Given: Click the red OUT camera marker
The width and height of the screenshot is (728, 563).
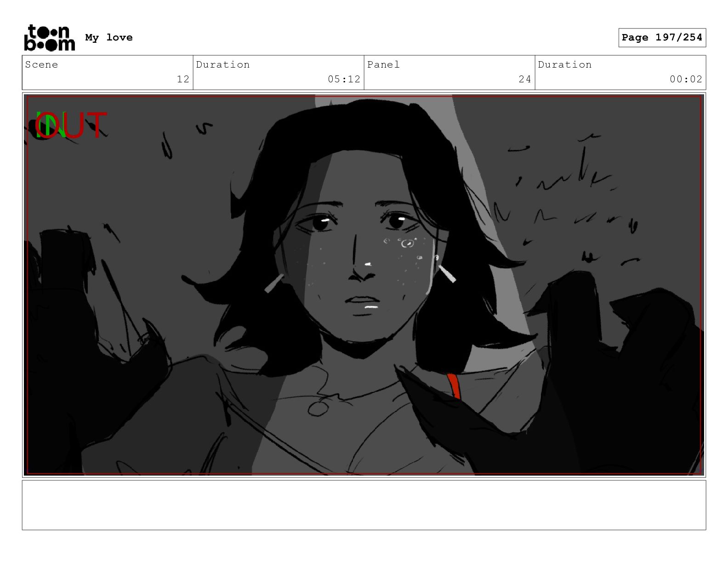Looking at the screenshot, I should (71, 125).
